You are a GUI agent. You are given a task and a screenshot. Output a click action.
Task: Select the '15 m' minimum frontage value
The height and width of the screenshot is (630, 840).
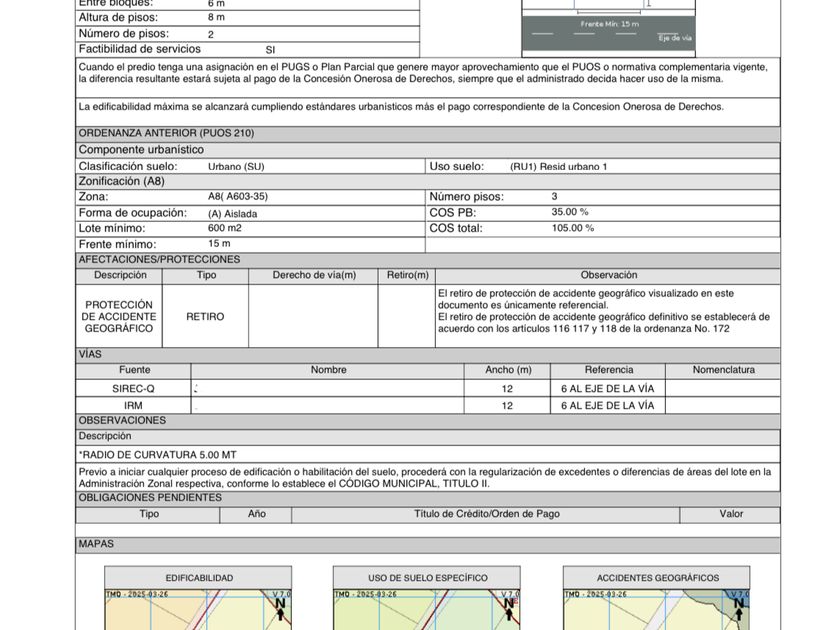[x=219, y=244]
